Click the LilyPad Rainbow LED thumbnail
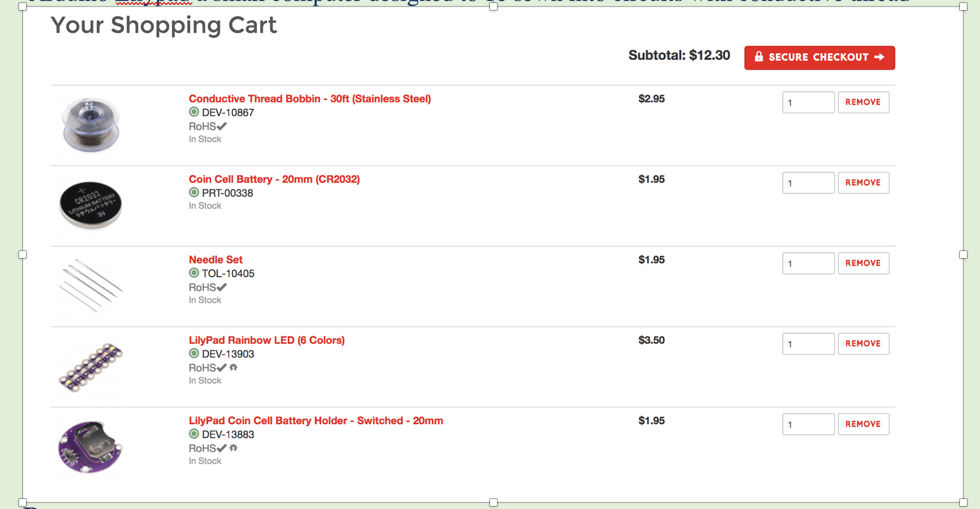 (91, 367)
